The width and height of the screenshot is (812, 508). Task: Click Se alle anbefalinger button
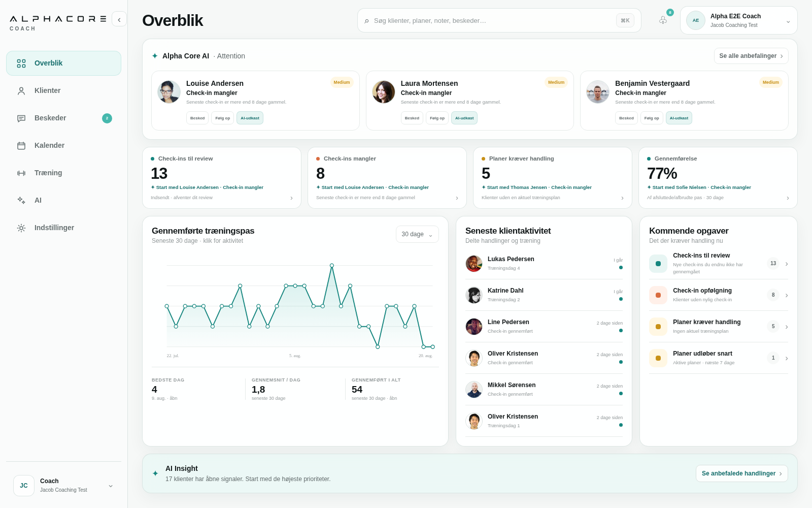[x=751, y=56]
